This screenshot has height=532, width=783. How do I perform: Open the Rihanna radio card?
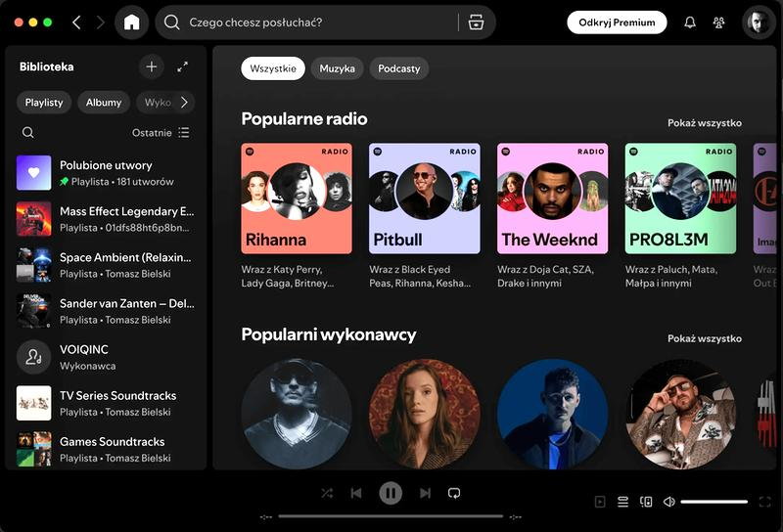(297, 199)
